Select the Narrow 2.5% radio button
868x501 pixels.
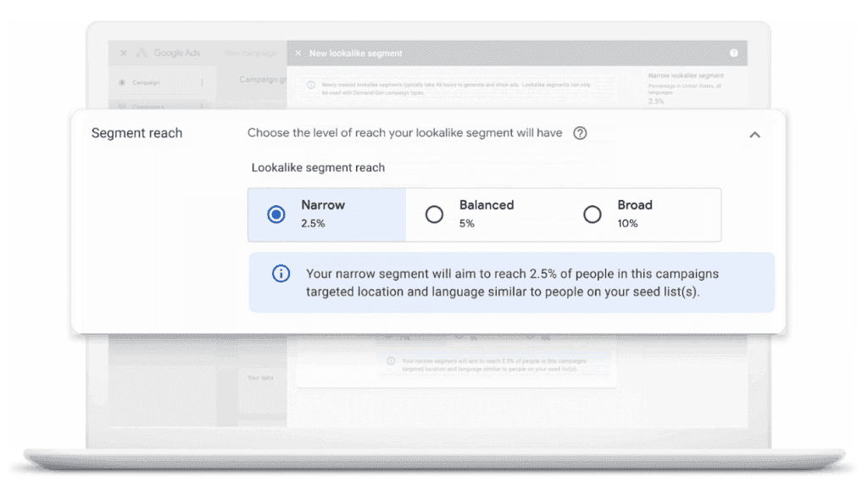click(275, 214)
